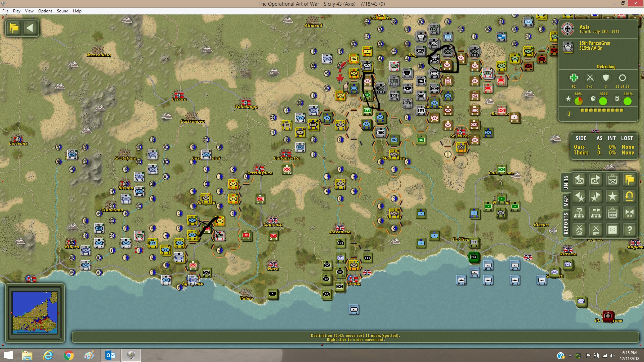The width and height of the screenshot is (644, 362).
Task: Open the Windows Start button
Action: pos(8,355)
